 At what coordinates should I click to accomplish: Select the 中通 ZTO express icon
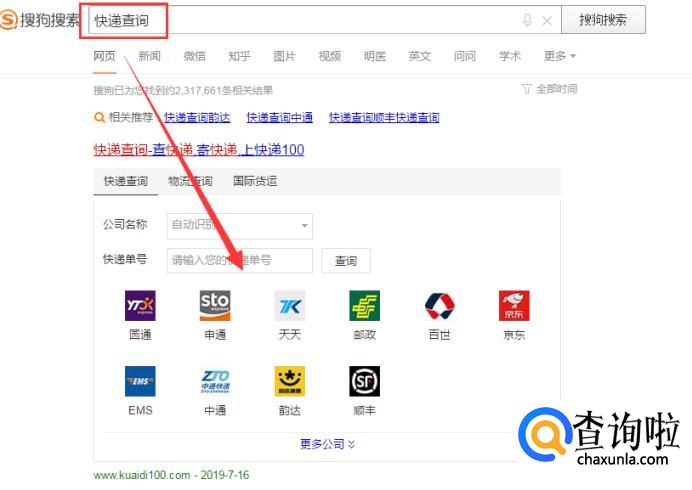(215, 381)
